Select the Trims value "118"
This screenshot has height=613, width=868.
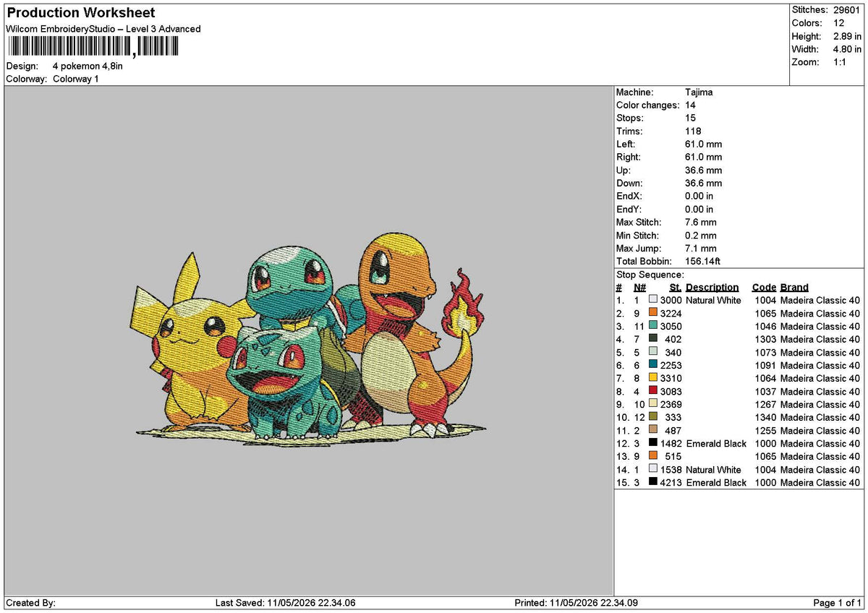[694, 131]
